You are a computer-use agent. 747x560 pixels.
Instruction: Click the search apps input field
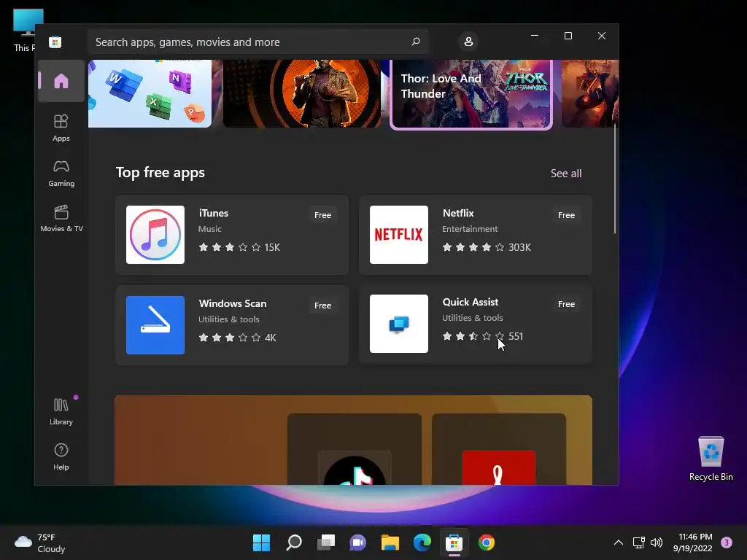[x=258, y=42]
